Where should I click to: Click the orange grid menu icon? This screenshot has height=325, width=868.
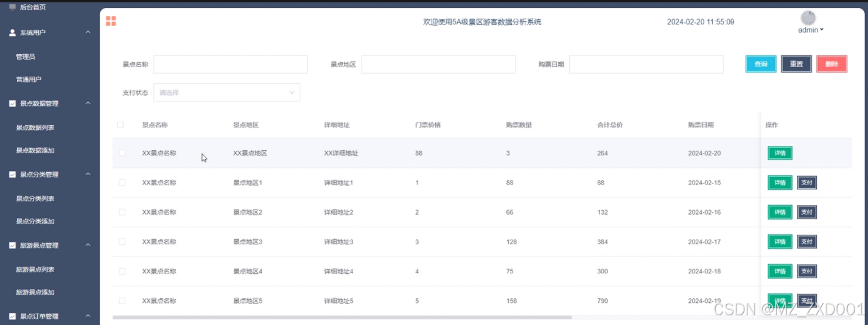click(x=111, y=21)
